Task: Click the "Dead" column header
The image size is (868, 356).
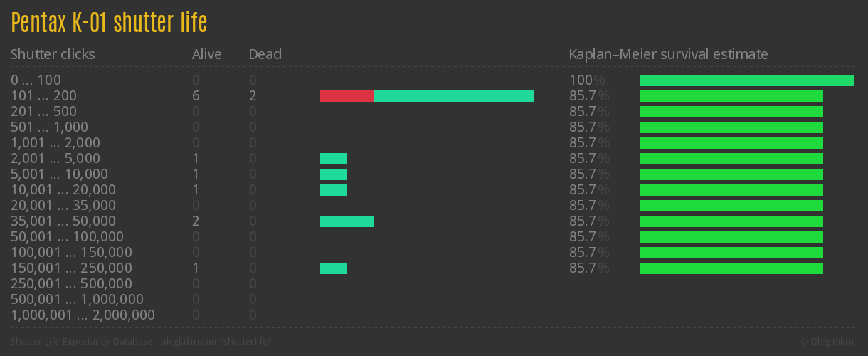Action: [x=265, y=54]
